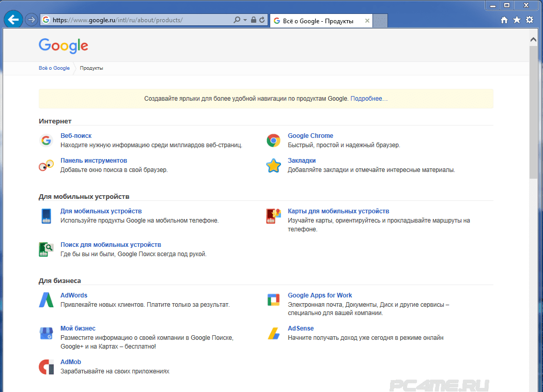Viewport: 543px width, 392px height.
Task: Open 'Для мобильных устройств' product link
Action: [101, 211]
